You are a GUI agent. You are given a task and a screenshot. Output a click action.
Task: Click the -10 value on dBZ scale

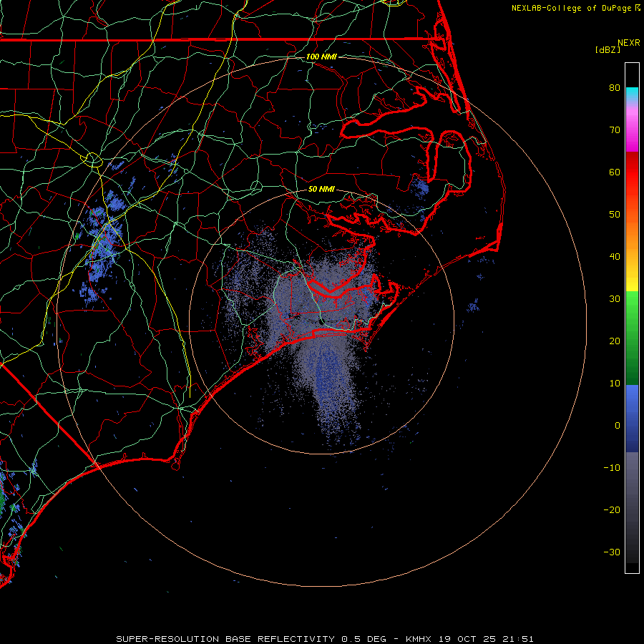pyautogui.click(x=612, y=467)
